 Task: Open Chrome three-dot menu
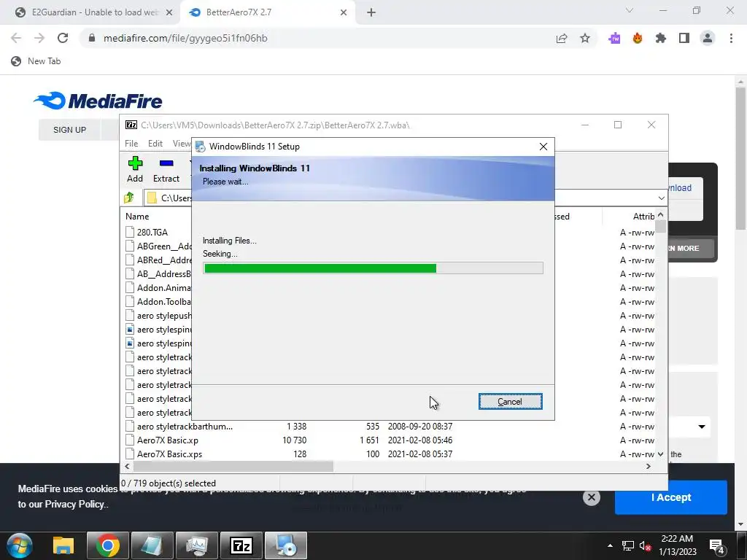point(731,38)
